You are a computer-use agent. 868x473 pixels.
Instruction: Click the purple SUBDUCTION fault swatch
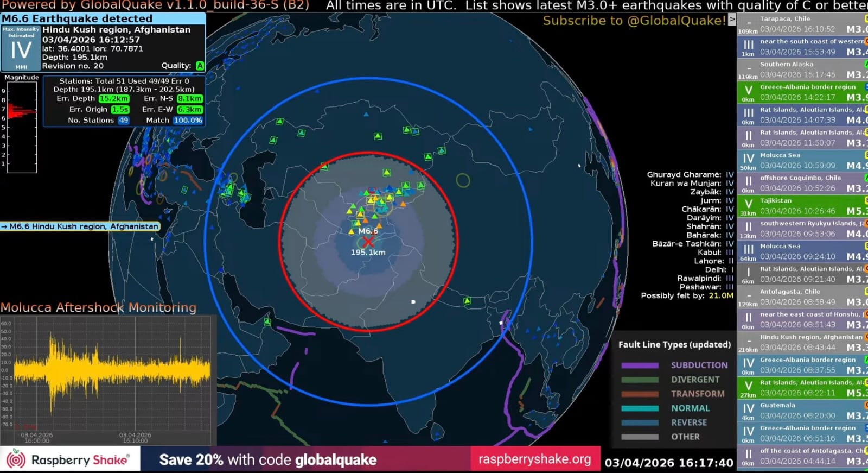coord(640,365)
